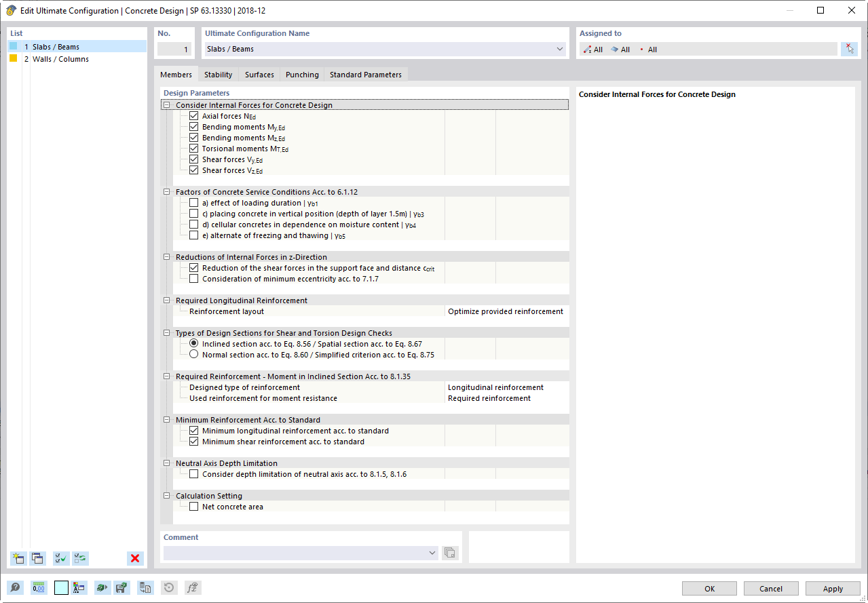This screenshot has height=603, width=868.
Task: Disable Axial forces NEd consideration
Action: coord(193,116)
